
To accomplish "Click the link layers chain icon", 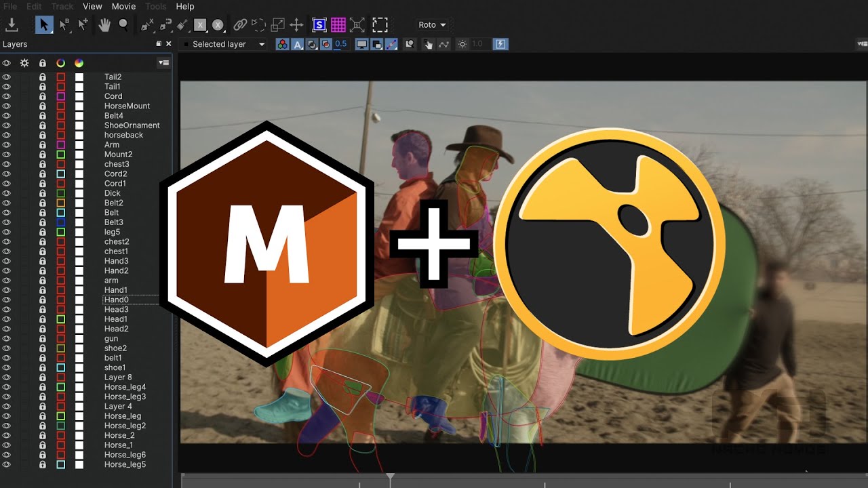I will pos(240,25).
